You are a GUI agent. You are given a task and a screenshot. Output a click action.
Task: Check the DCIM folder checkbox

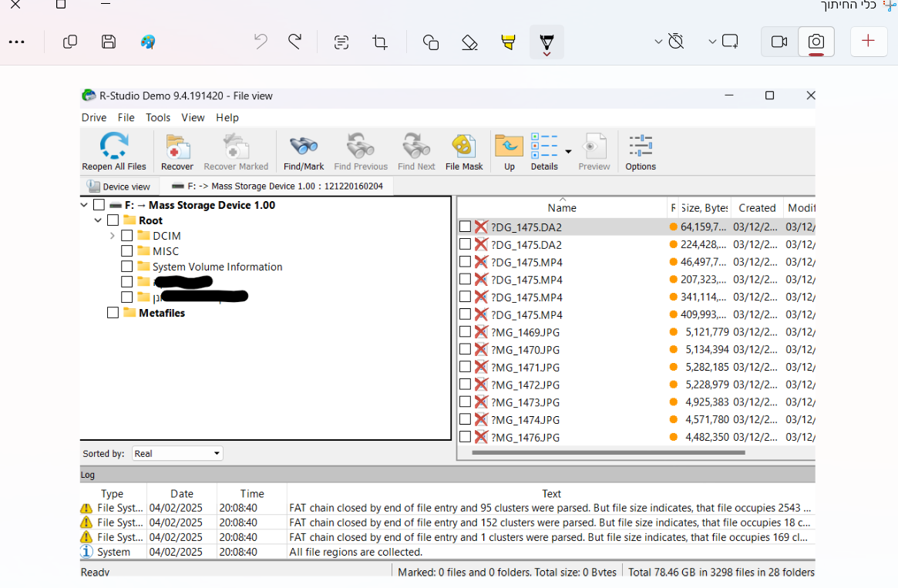(x=127, y=236)
